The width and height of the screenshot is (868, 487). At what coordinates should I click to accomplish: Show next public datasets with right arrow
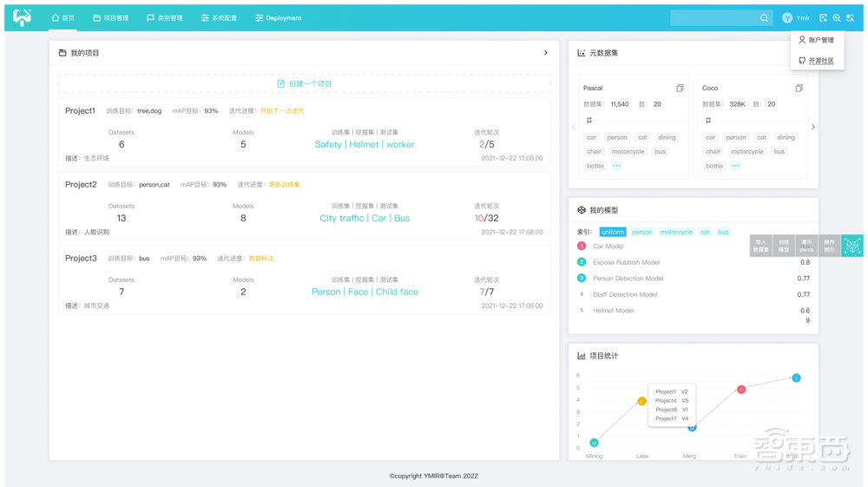[813, 127]
